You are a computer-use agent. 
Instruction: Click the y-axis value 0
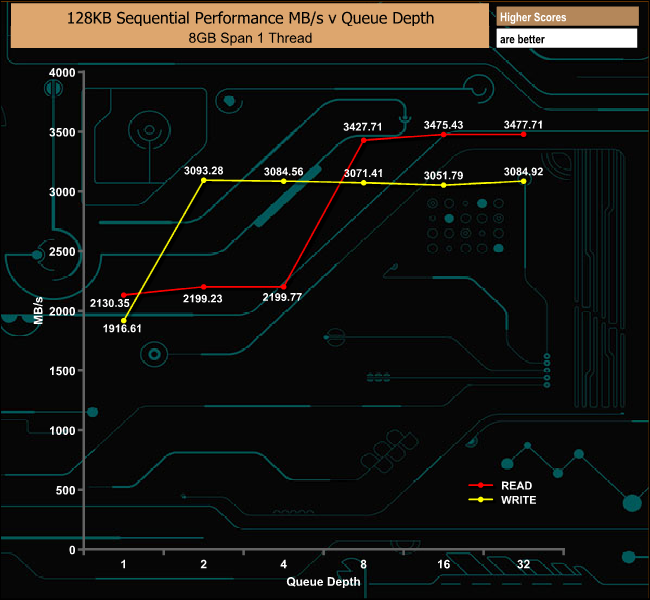[x=72, y=550]
